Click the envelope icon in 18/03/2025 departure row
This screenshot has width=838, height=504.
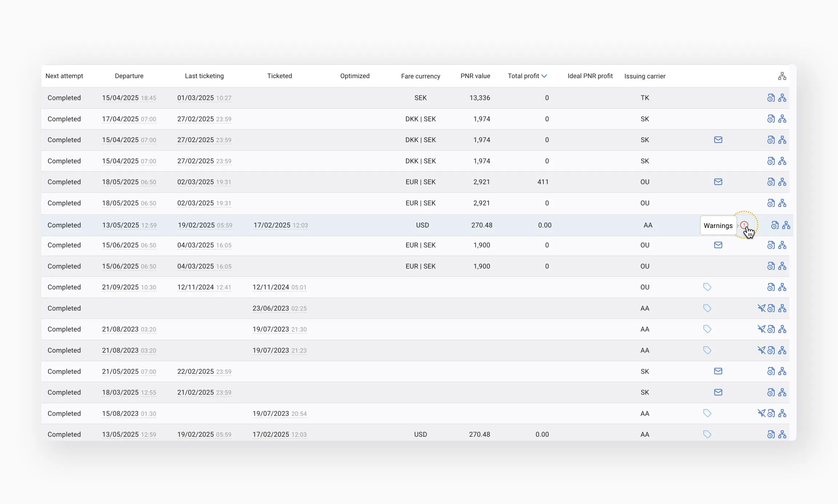(718, 392)
